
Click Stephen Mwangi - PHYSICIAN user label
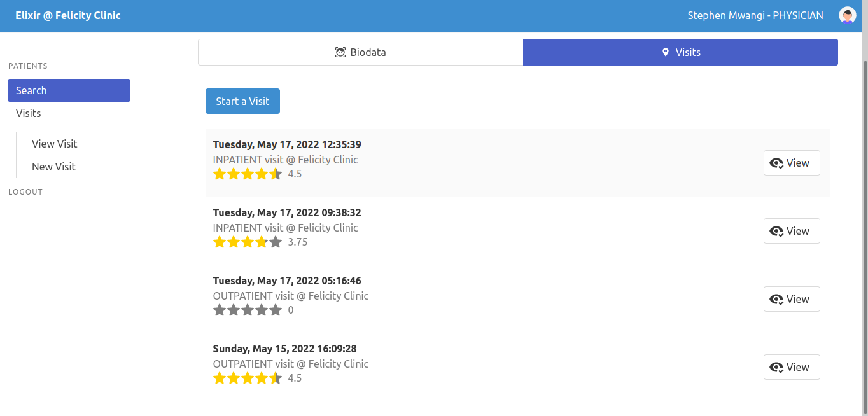pos(755,15)
